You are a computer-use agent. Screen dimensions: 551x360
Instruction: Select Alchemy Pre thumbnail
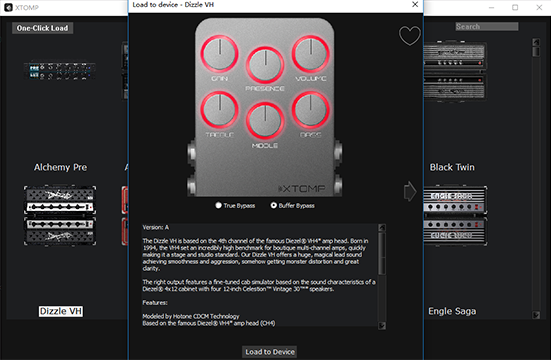(x=60, y=71)
